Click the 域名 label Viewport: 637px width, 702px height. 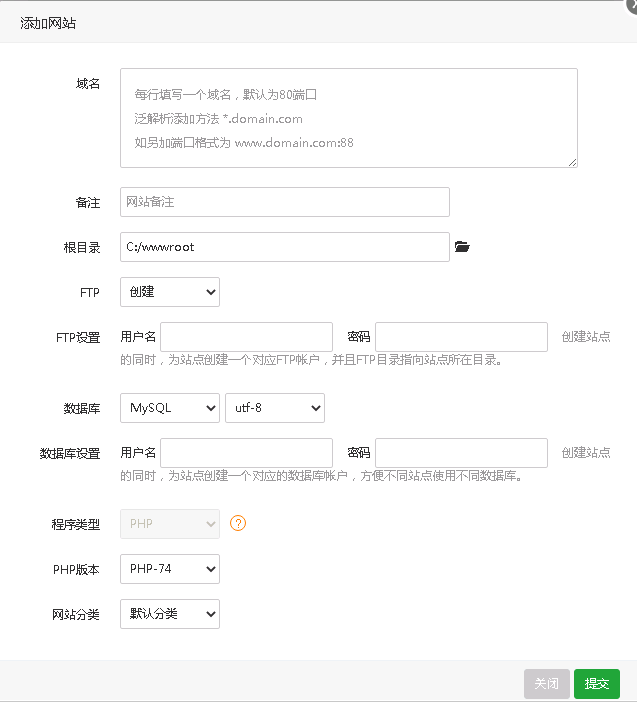[88, 84]
